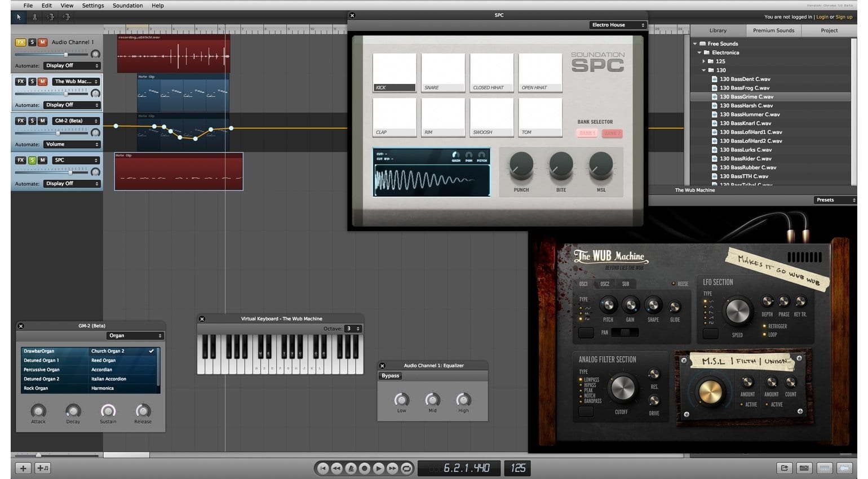Close the SPC window

click(352, 15)
